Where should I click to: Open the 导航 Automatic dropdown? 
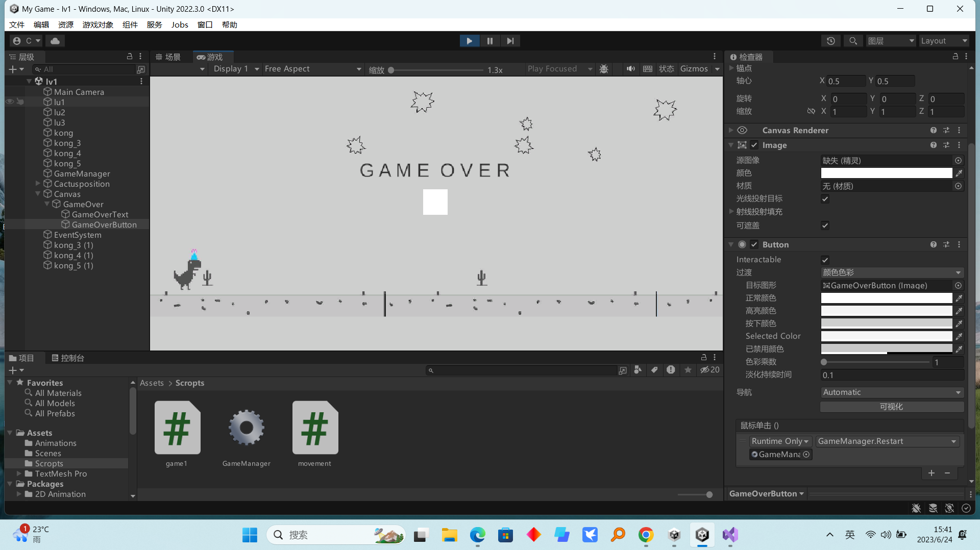(892, 392)
